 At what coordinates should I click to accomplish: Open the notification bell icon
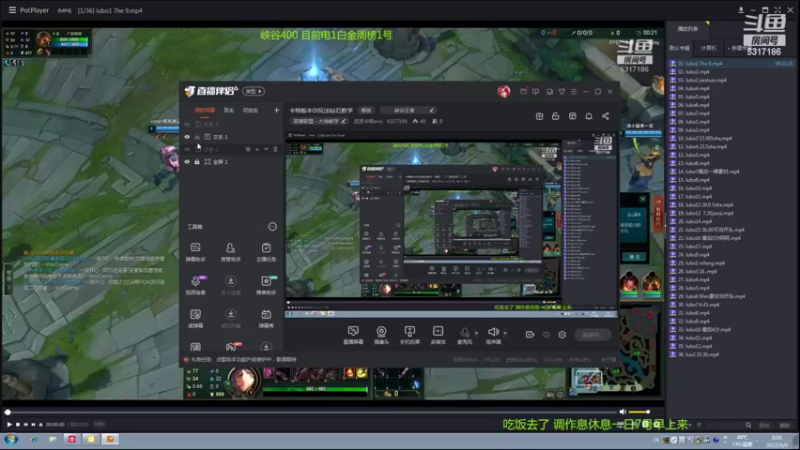point(589,116)
